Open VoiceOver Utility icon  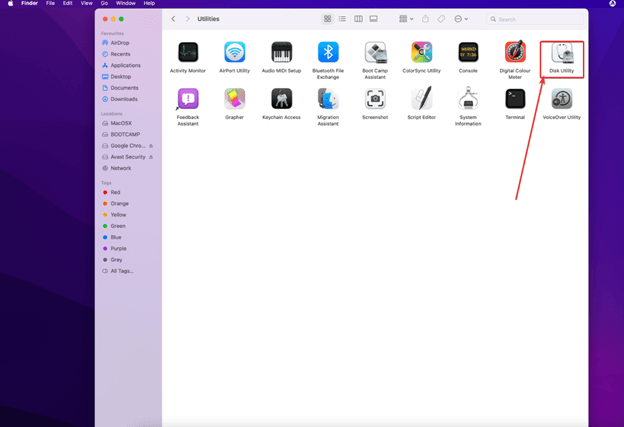click(562, 99)
